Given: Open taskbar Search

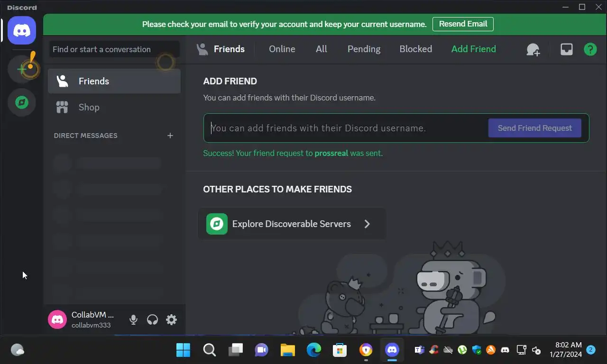Looking at the screenshot, I should [x=209, y=350].
